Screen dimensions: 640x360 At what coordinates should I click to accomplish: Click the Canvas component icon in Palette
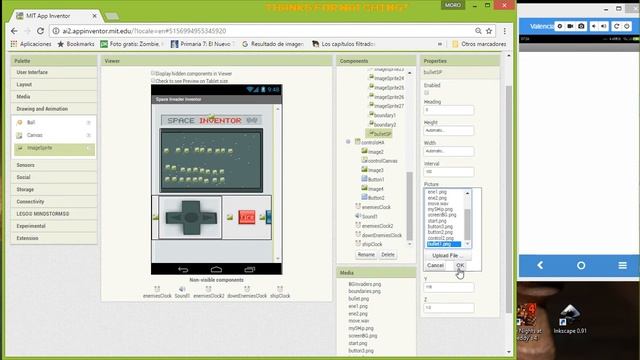coord(19,135)
